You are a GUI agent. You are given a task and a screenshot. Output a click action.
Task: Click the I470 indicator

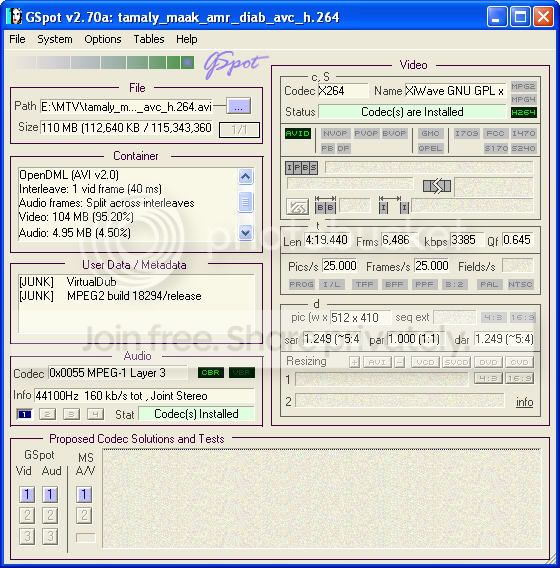pos(523,133)
